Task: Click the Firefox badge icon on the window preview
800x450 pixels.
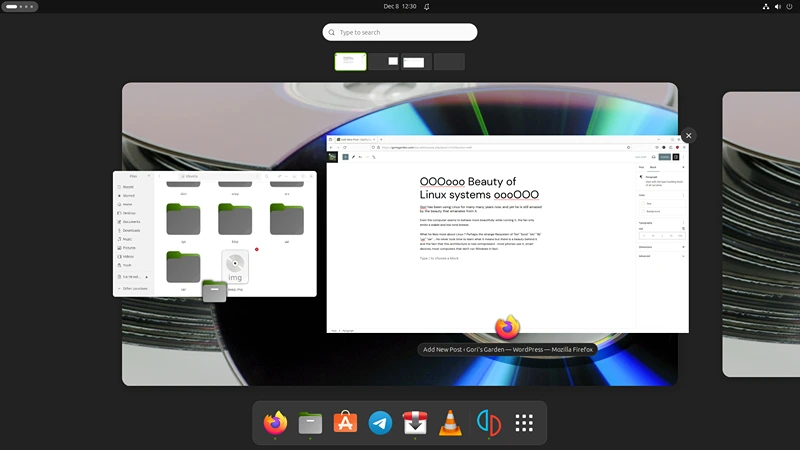Action: (x=507, y=328)
